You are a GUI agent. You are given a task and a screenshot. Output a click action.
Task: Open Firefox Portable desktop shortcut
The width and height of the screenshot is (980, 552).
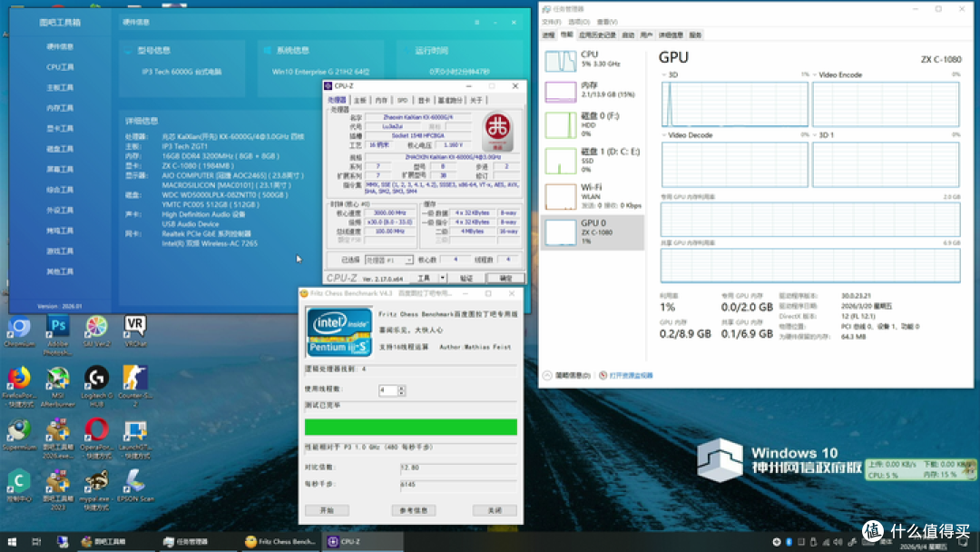pyautogui.click(x=19, y=387)
